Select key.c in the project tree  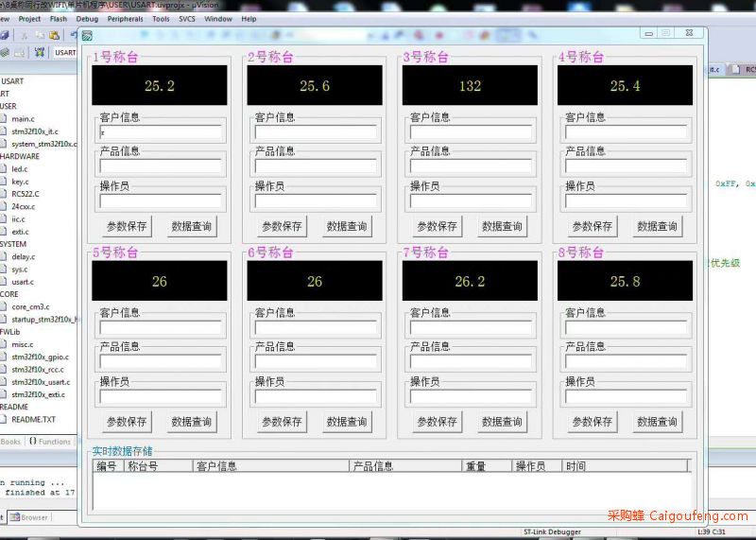pyautogui.click(x=20, y=182)
